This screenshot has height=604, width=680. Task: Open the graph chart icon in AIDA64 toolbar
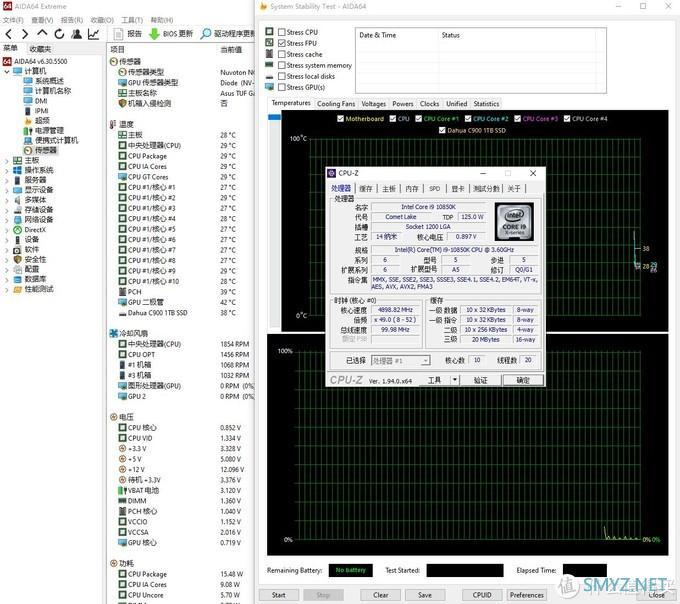click(93, 34)
